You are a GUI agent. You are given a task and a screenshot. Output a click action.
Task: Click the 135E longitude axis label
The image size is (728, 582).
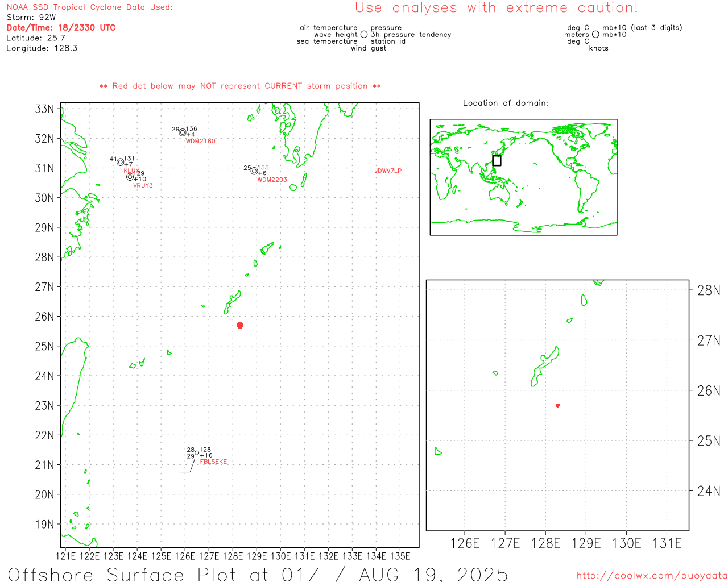tap(400, 556)
